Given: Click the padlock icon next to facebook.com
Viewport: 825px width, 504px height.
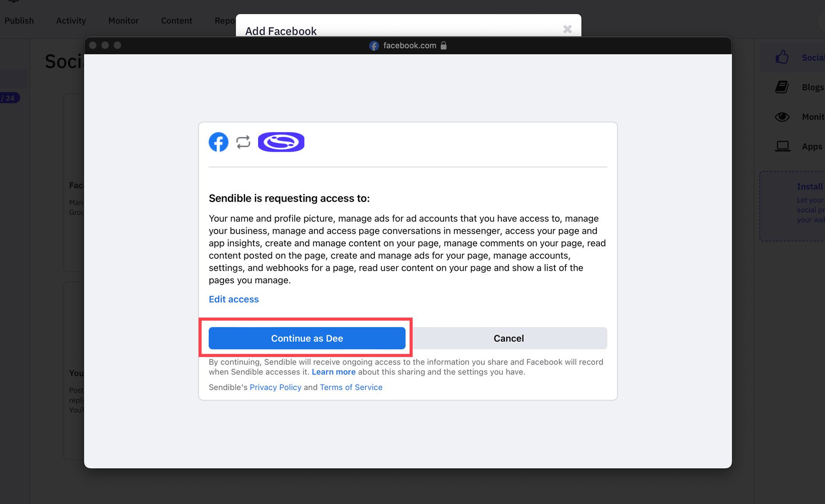Looking at the screenshot, I should [443, 46].
